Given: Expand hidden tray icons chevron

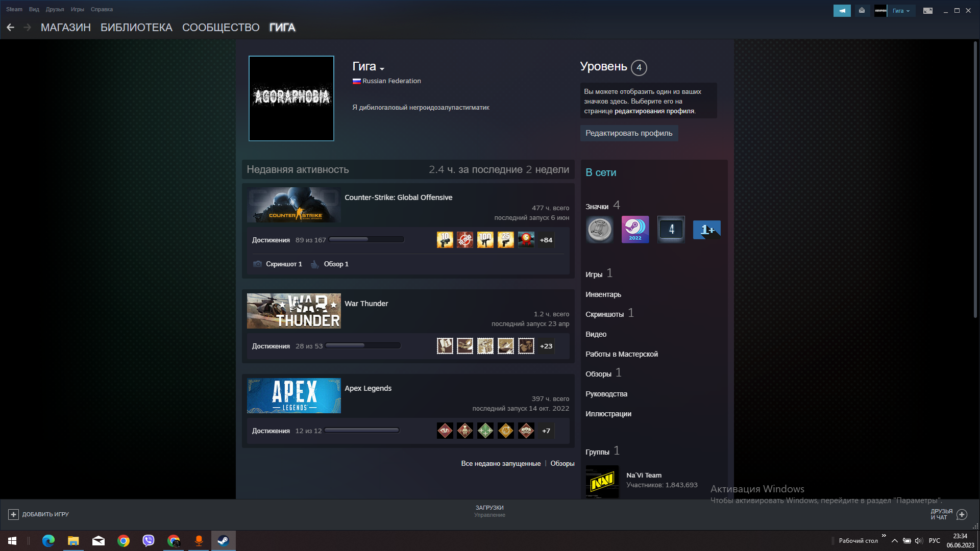Looking at the screenshot, I should 894,540.
